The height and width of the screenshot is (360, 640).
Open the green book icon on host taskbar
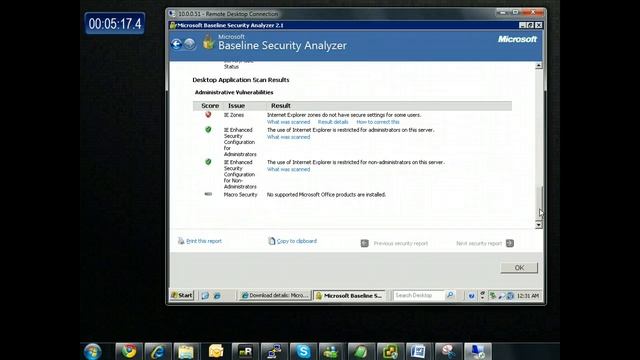pos(361,351)
